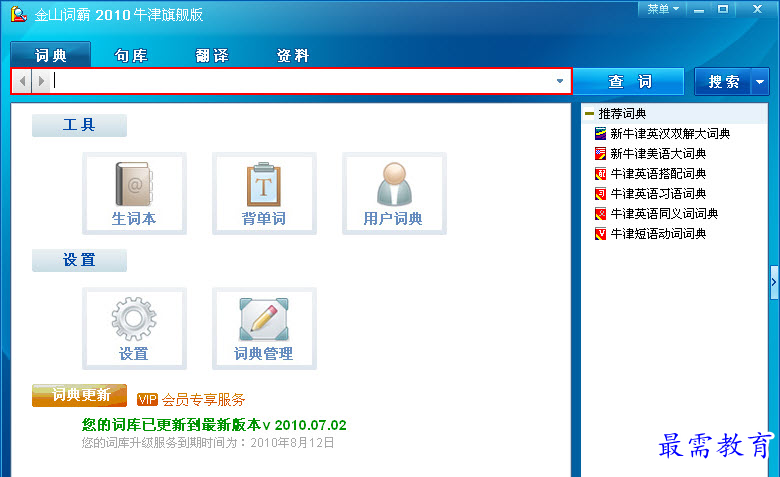The height and width of the screenshot is (477, 780).
Task: Click the icon of 新牛津美语大词典
Action: (600, 153)
